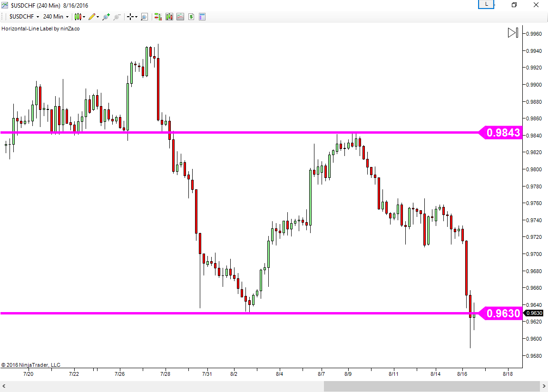Open the $USDCHF instrument dropdown

point(24,17)
